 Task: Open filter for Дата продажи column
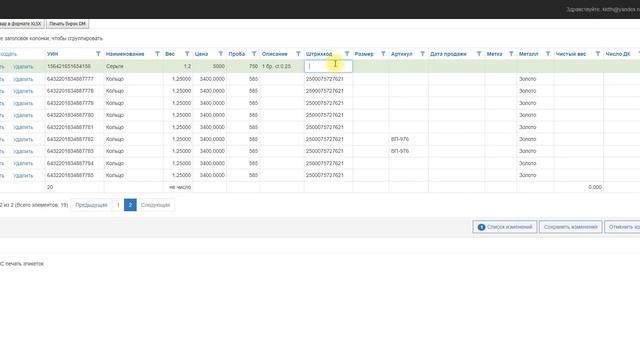(x=479, y=54)
